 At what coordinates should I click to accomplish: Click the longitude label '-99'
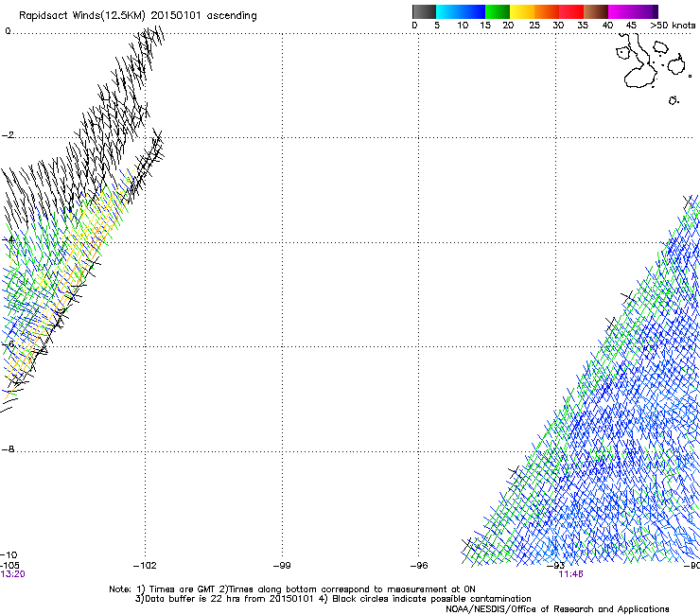[282, 566]
